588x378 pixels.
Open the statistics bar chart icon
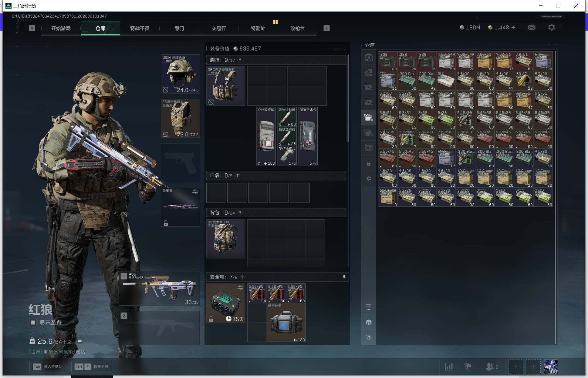pyautogui.click(x=449, y=367)
